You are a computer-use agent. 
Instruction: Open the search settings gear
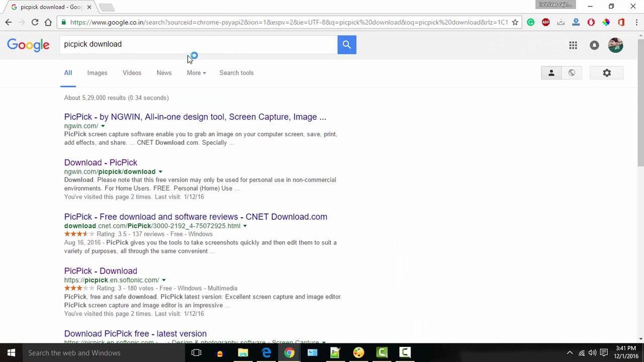[607, 73]
